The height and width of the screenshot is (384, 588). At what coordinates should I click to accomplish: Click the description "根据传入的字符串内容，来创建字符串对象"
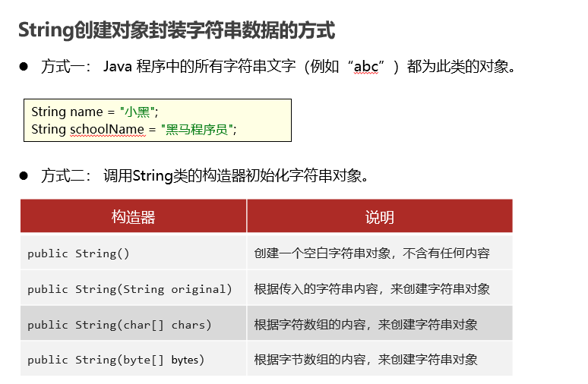372,289
